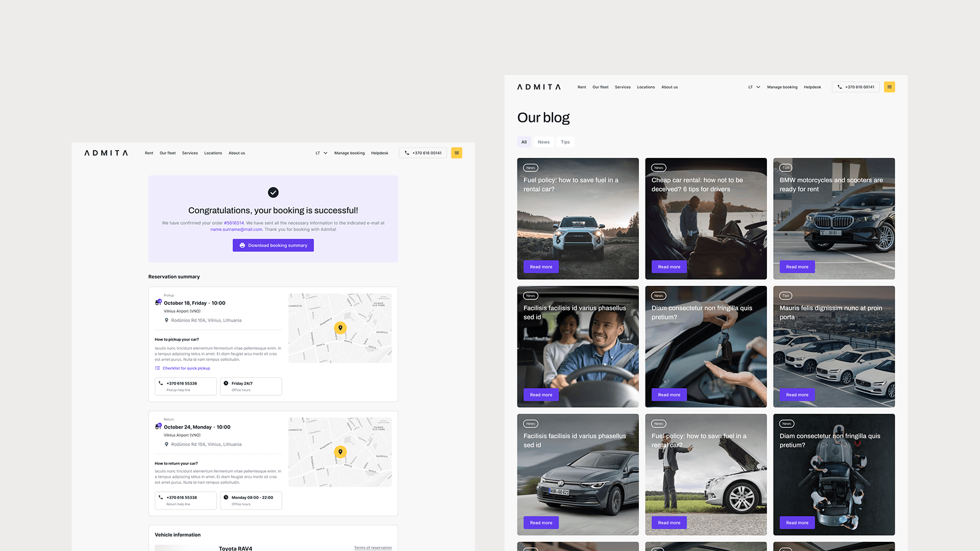Read more on Fuel policy open-hood article
The image size is (980, 551).
tap(669, 523)
